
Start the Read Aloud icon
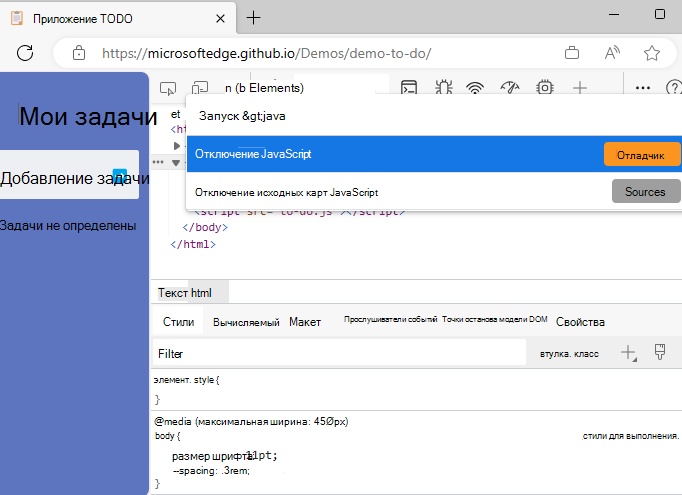pyautogui.click(x=612, y=53)
